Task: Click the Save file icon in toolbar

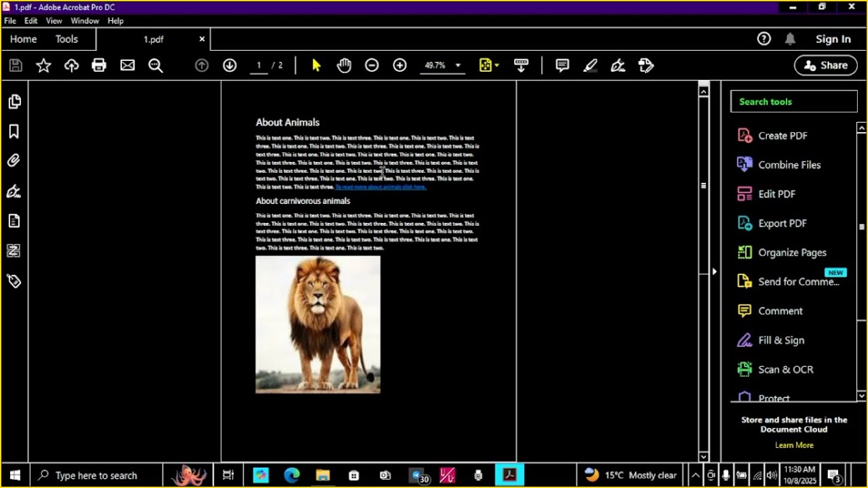Action: tap(16, 66)
